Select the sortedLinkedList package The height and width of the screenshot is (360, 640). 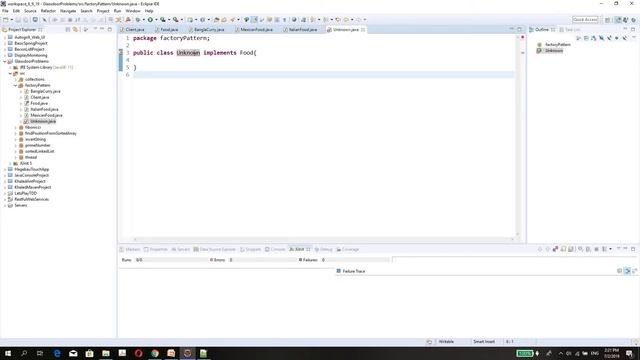tap(39, 151)
